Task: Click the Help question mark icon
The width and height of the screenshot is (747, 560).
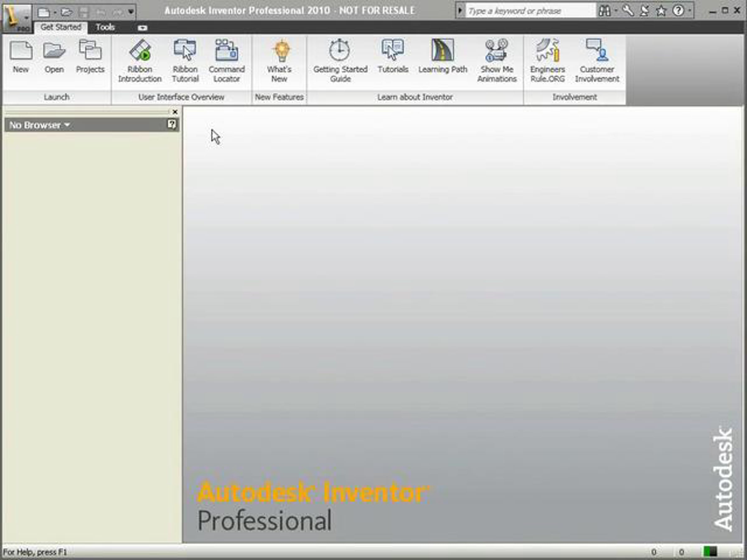Action: coord(678,11)
